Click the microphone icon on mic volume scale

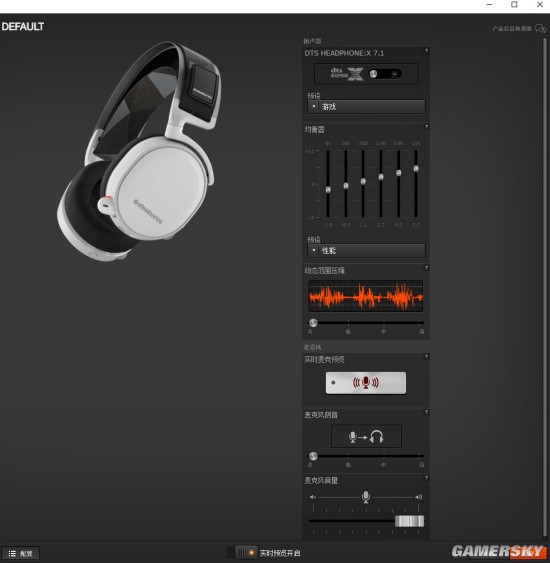tap(366, 497)
